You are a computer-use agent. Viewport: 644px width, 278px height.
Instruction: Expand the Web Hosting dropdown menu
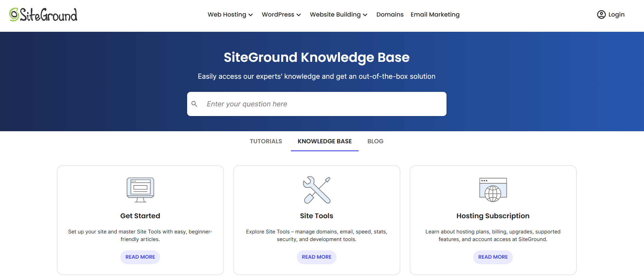pyautogui.click(x=230, y=15)
